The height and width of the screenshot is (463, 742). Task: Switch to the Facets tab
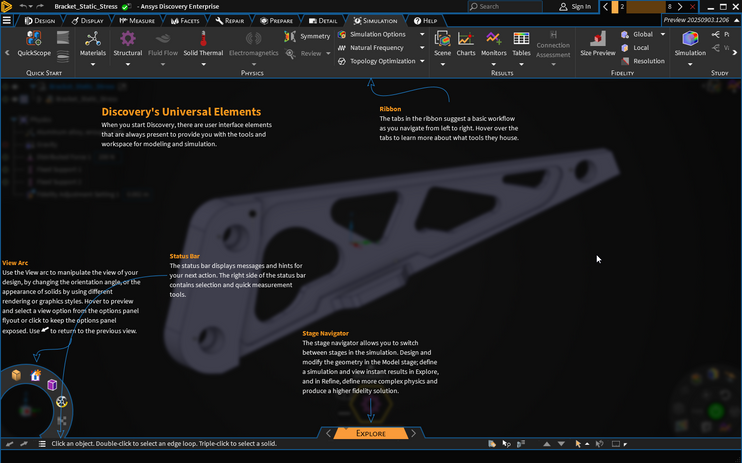(185, 21)
